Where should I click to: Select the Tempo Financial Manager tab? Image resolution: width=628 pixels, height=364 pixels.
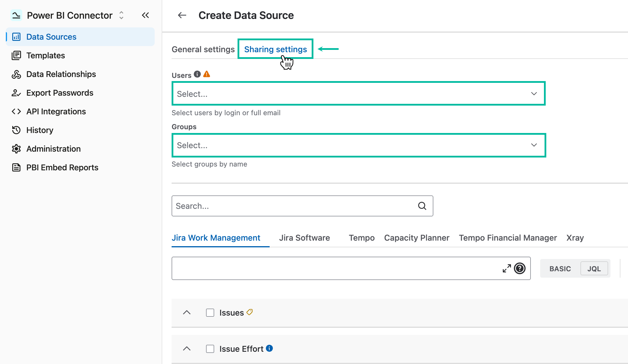508,238
